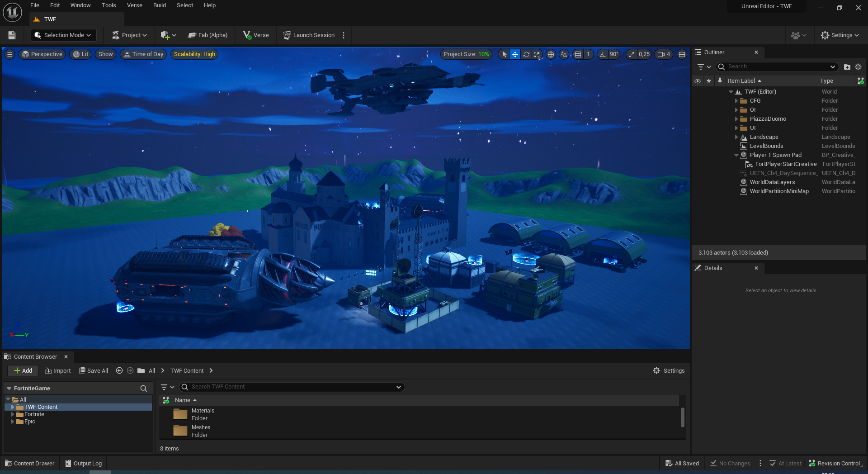Click the Outliner search field

(x=778, y=66)
